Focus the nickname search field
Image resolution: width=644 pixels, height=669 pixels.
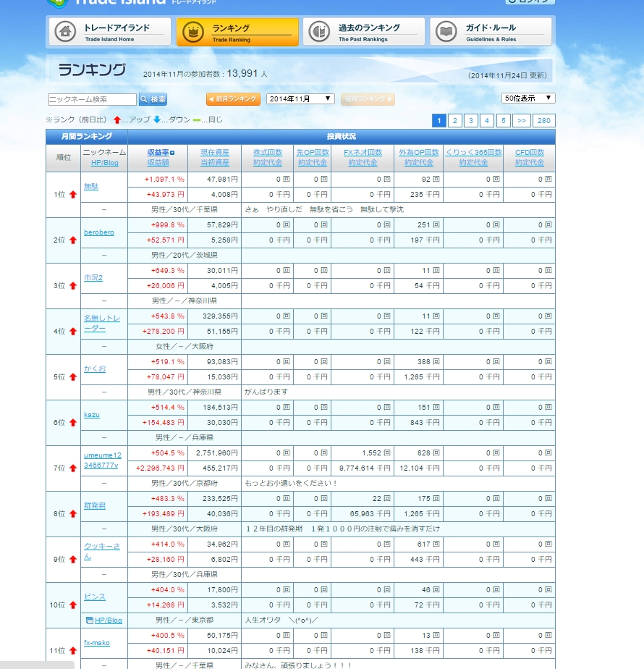pyautogui.click(x=92, y=99)
